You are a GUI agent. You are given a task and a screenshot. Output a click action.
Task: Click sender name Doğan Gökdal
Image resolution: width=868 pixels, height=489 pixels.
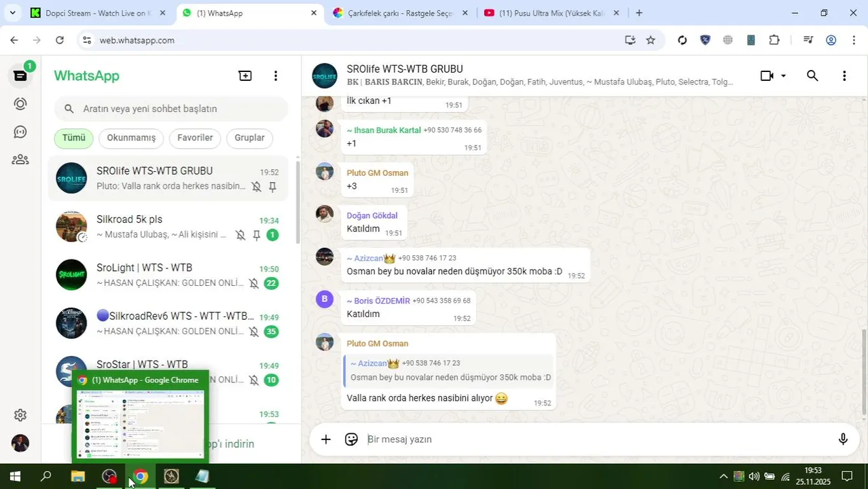[x=372, y=215]
